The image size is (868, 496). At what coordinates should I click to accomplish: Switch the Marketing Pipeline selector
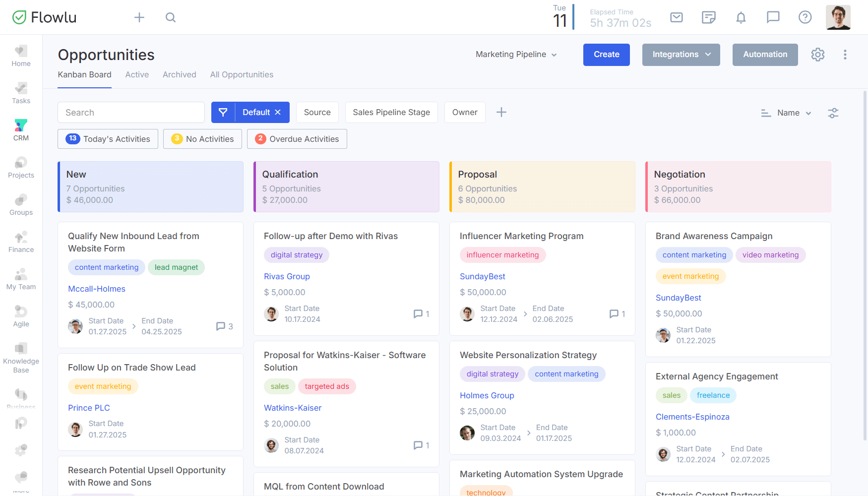[x=516, y=55]
